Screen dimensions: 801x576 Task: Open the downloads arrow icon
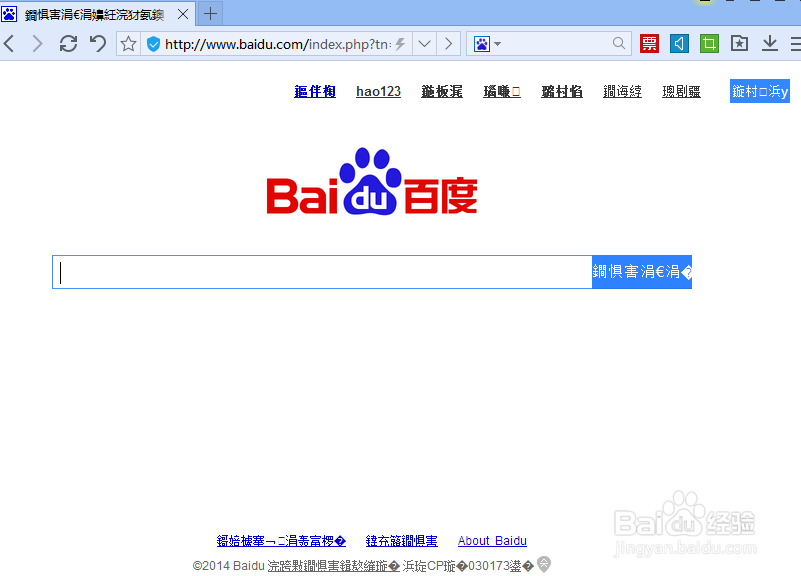(769, 43)
